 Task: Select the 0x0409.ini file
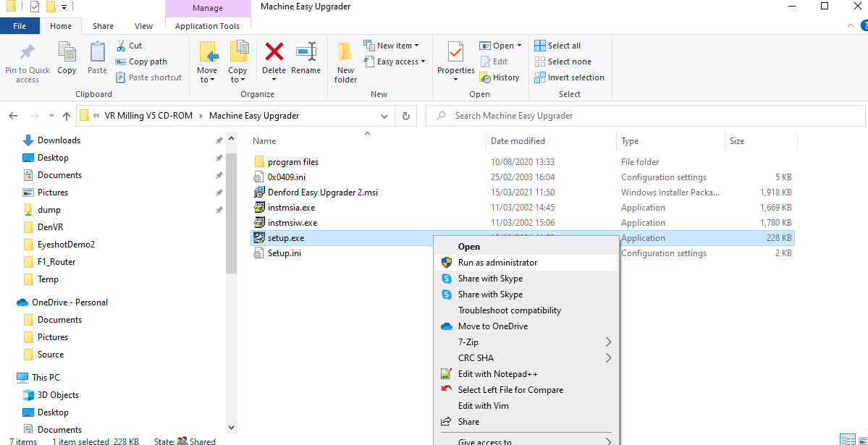(x=287, y=177)
